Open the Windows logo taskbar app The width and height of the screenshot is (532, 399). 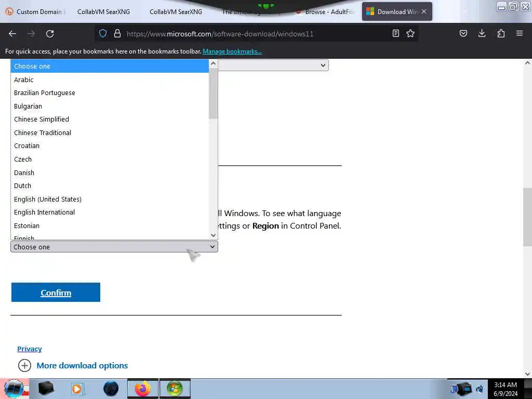pos(175,389)
